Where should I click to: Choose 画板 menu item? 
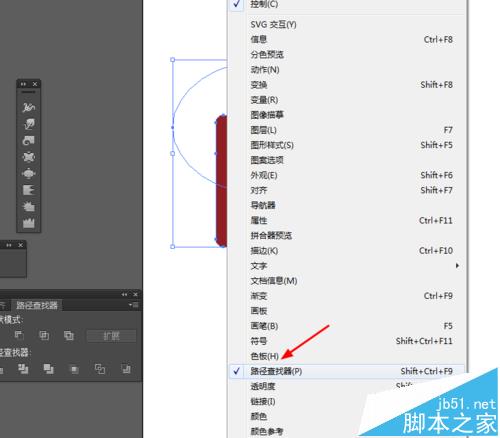click(347, 311)
